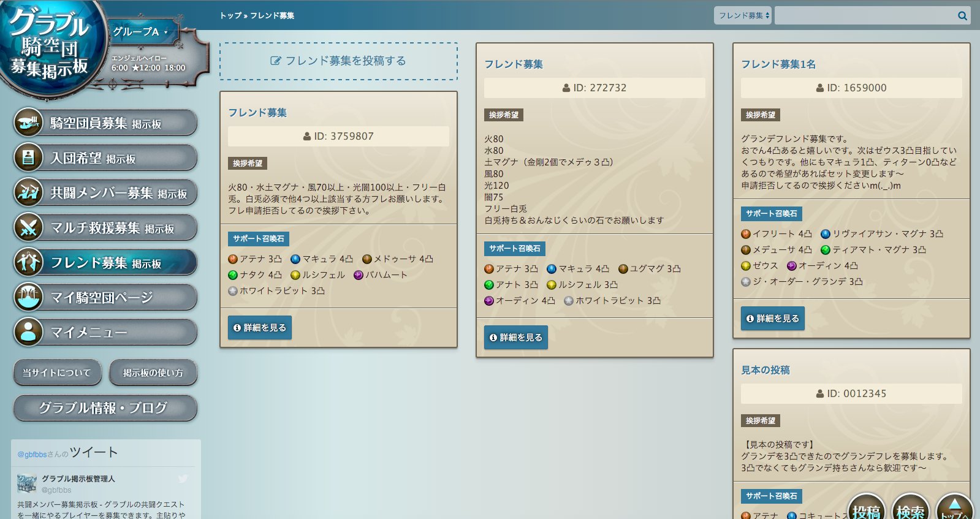Click フレンド募集1名 post title
This screenshot has width=980, height=519.
(778, 64)
